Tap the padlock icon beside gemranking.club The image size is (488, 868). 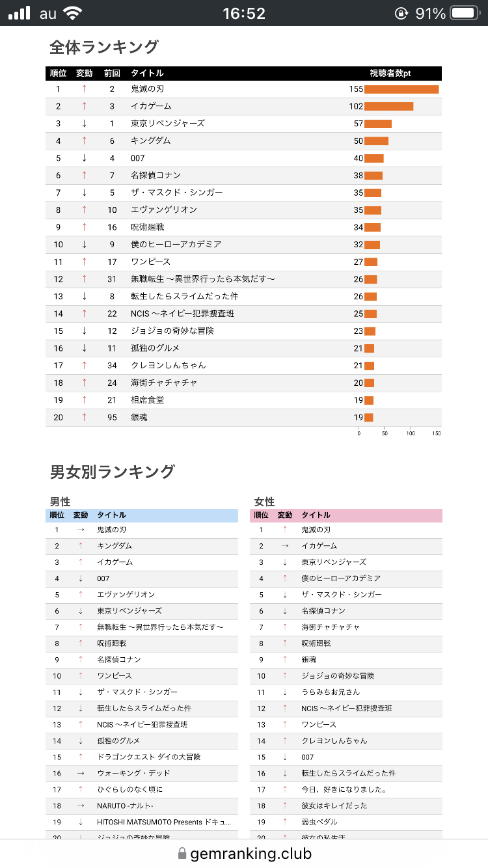(182, 854)
